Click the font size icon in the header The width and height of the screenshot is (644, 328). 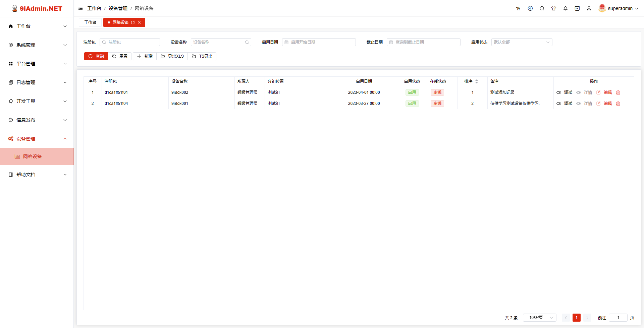[x=518, y=8]
